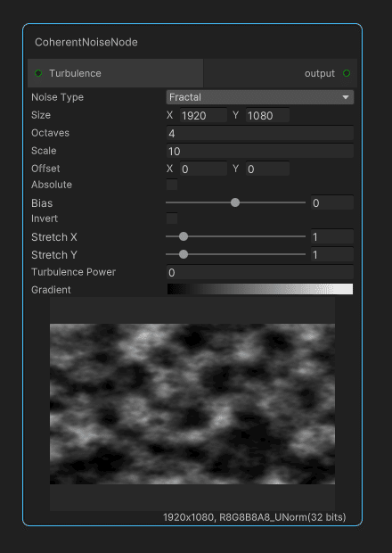Open the Noise Type dropdown arrow

[346, 97]
